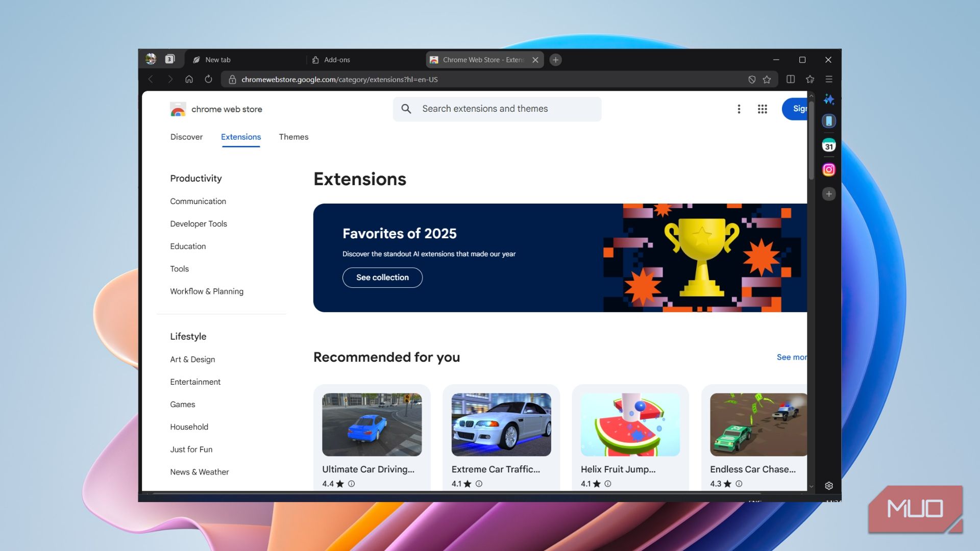Open Communication category
Screen dimensions: 980x551
click(x=198, y=202)
